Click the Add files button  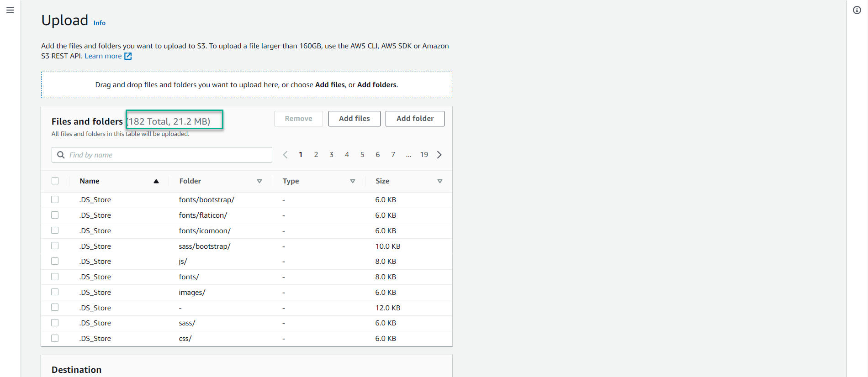[355, 119]
